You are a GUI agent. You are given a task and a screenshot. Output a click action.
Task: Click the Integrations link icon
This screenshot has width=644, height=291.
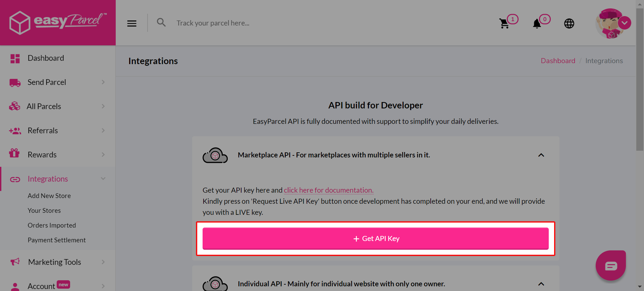pyautogui.click(x=15, y=179)
